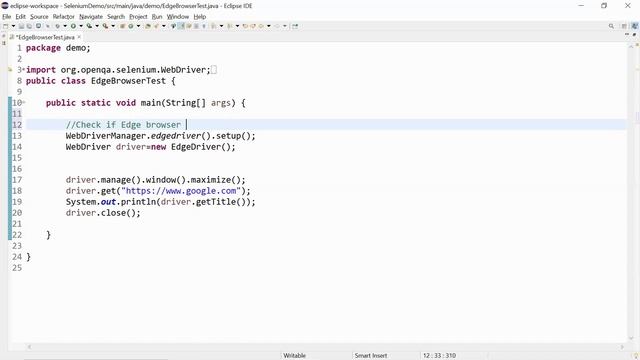640x360 pixels.
Task: Open the Project menu
Action: (138, 17)
